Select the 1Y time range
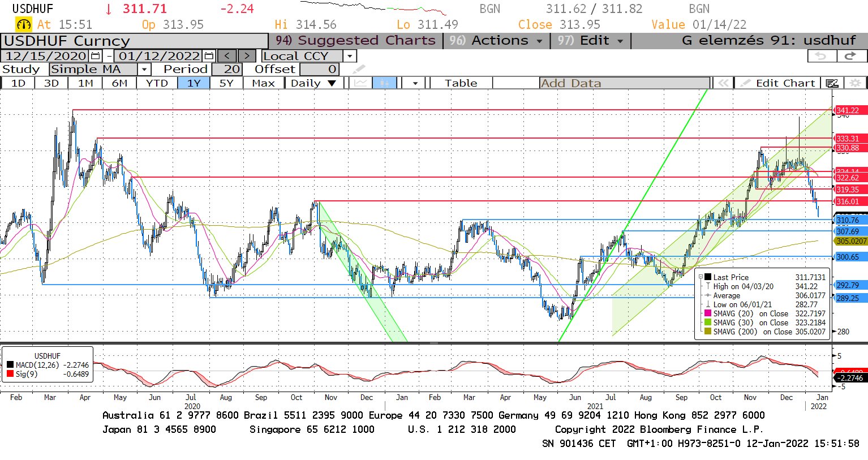The image size is (868, 460). pos(194,83)
